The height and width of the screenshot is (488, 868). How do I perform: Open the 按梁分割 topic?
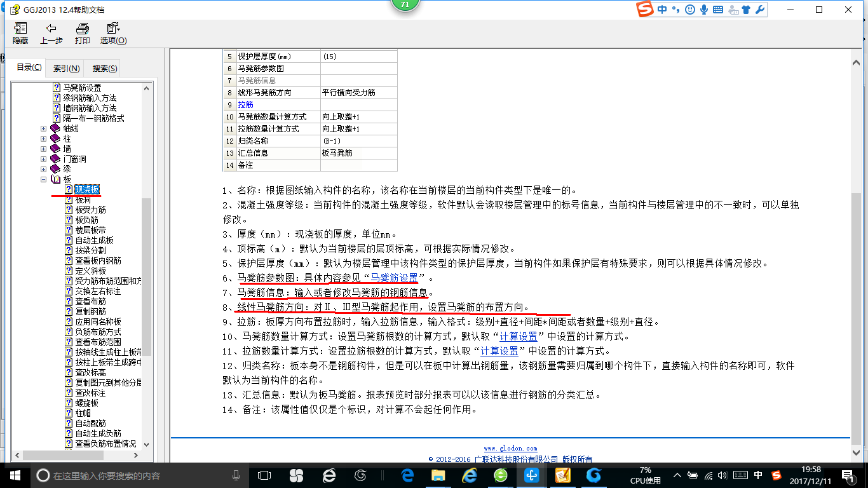pos(91,250)
